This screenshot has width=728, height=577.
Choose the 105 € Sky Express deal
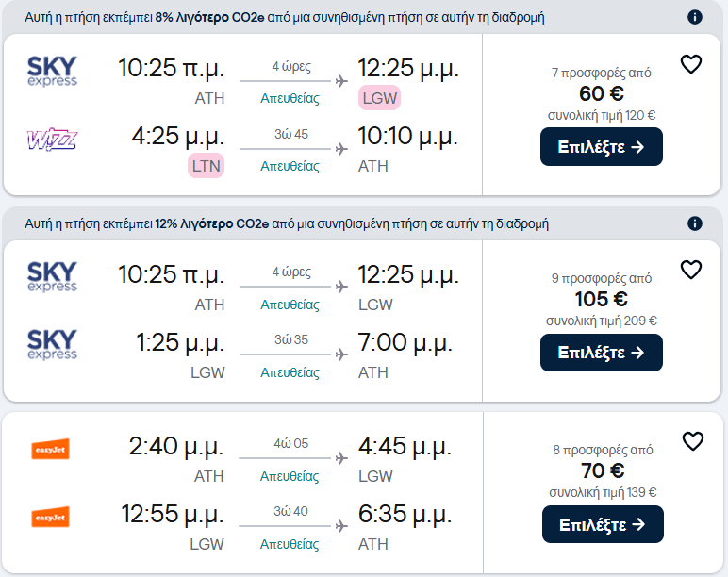click(602, 353)
